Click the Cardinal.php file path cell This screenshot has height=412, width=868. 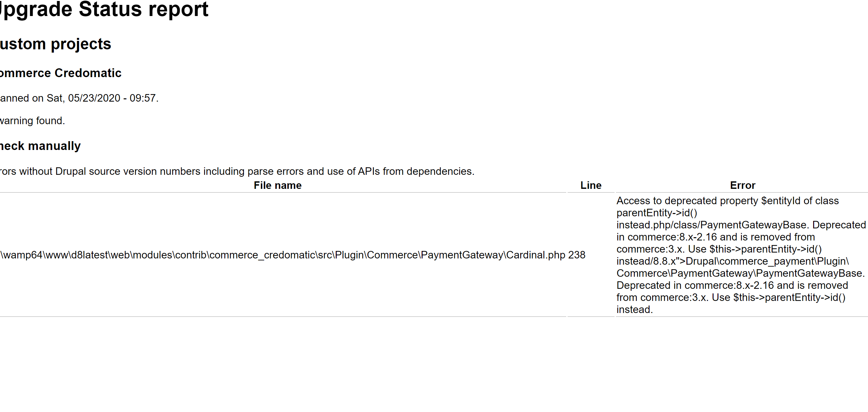pyautogui.click(x=282, y=255)
